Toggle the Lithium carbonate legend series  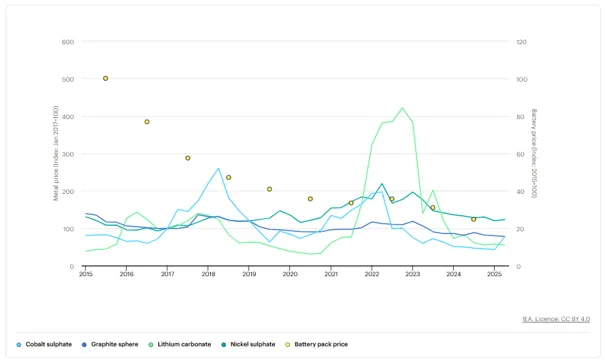pos(180,344)
